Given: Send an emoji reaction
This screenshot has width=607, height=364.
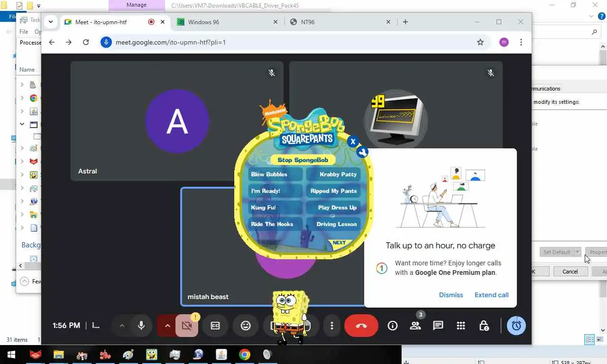Looking at the screenshot, I should pyautogui.click(x=246, y=326).
